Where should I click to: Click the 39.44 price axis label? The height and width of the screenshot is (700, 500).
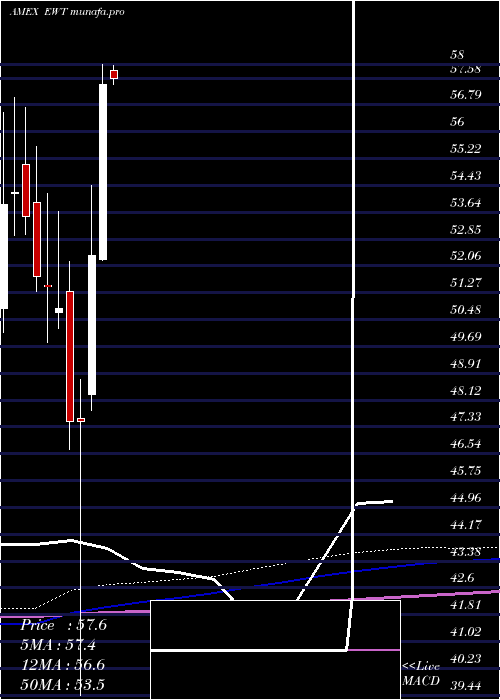pos(466,686)
